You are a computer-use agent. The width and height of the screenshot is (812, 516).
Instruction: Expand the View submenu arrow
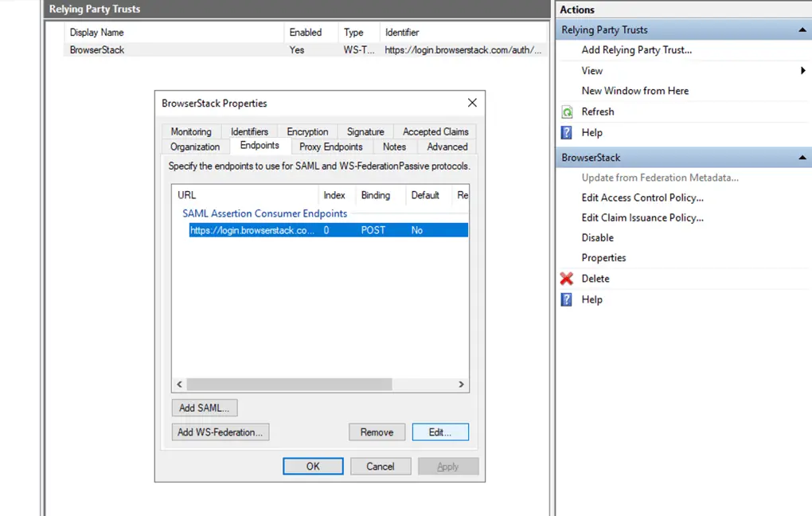(x=802, y=71)
